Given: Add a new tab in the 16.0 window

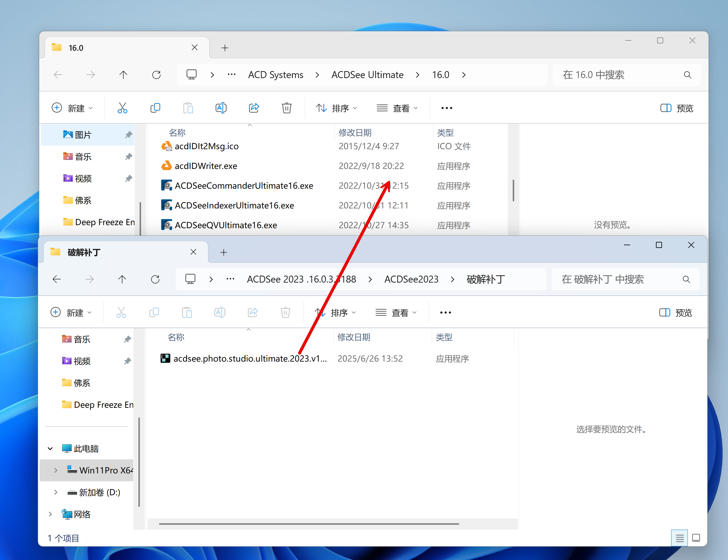Looking at the screenshot, I should [225, 48].
